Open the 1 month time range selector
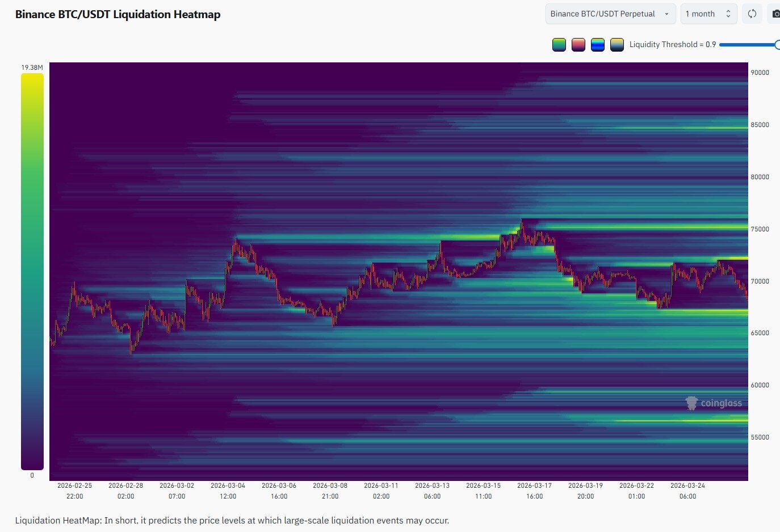Image resolution: width=780 pixels, height=532 pixels. (708, 14)
